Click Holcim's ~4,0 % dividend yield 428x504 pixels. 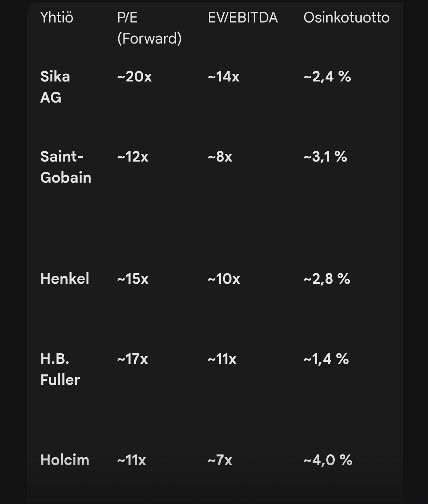(328, 460)
